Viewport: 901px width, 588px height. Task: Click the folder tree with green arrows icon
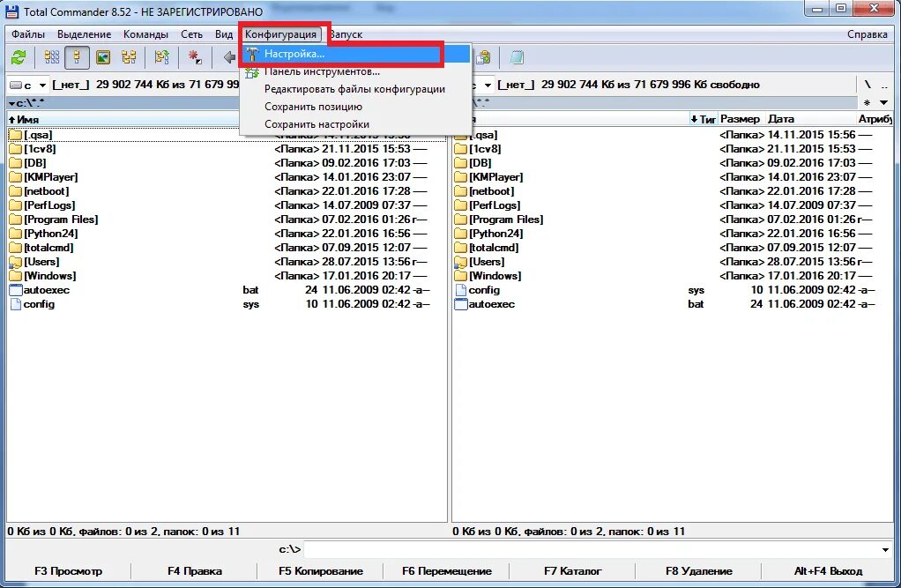point(162,57)
